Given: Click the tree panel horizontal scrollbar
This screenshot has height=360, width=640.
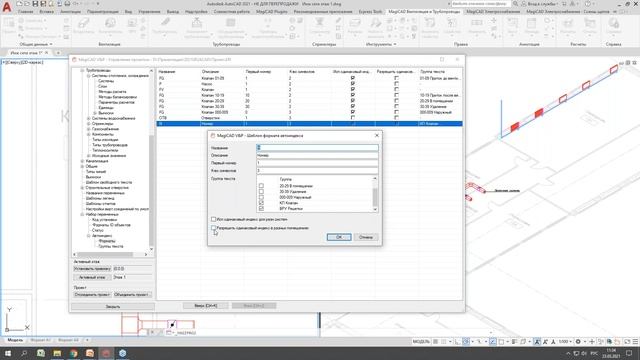Looking at the screenshot, I should (110, 254).
